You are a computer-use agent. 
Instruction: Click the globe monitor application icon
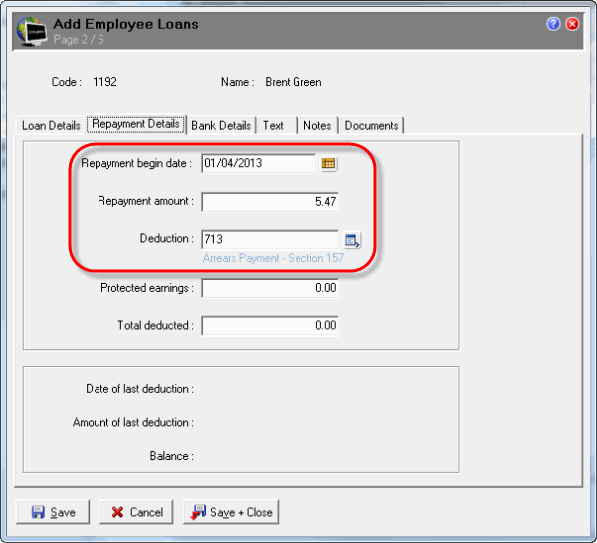(32, 32)
